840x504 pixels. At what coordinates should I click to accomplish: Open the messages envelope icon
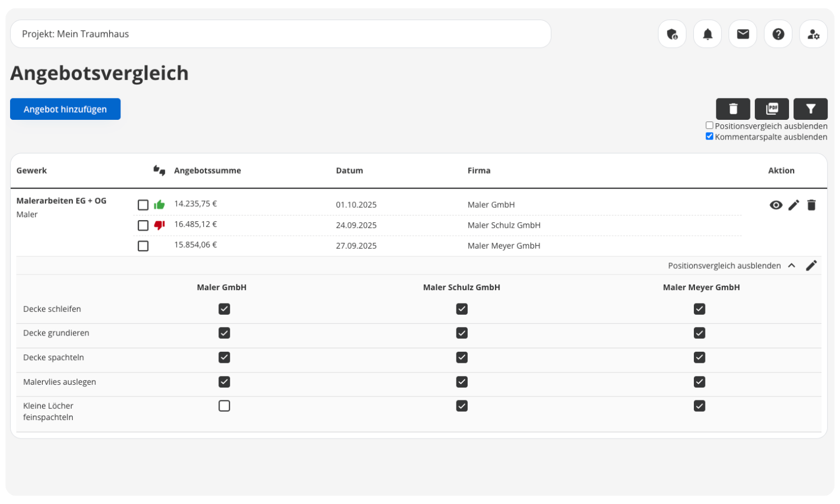click(x=743, y=34)
